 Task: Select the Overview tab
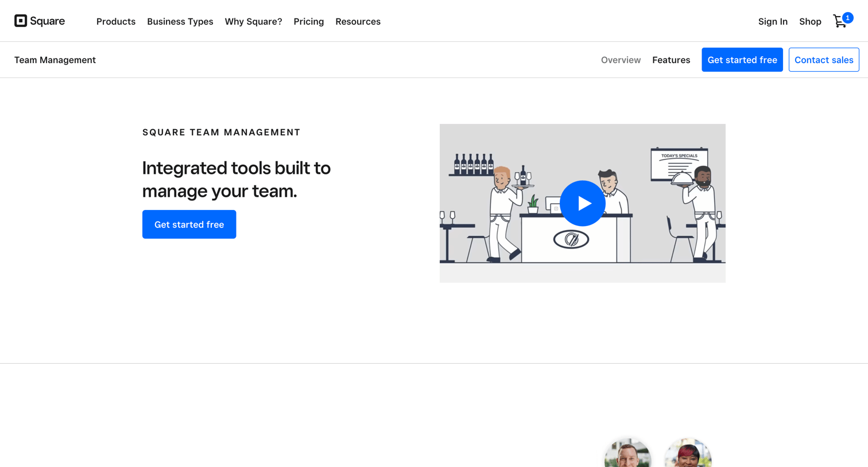point(621,60)
